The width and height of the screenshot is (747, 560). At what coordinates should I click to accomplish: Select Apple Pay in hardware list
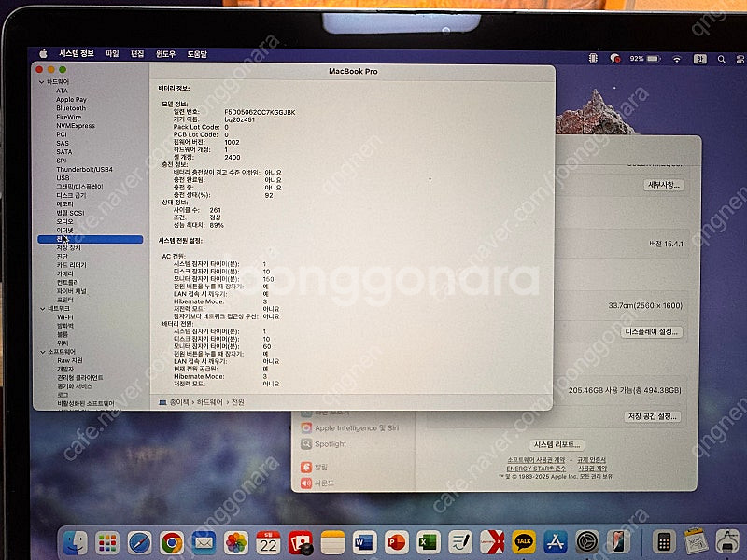coord(71,100)
